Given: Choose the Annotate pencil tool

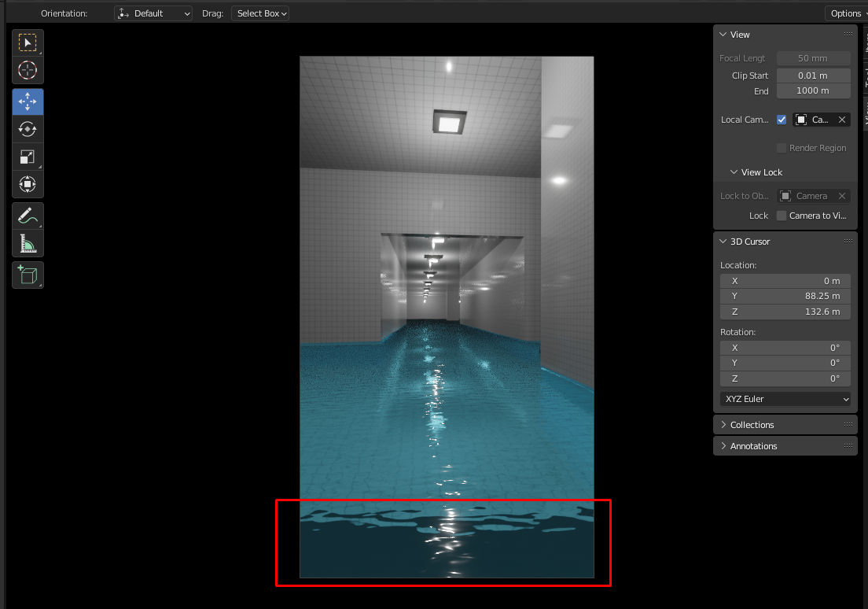Looking at the screenshot, I should click(28, 216).
